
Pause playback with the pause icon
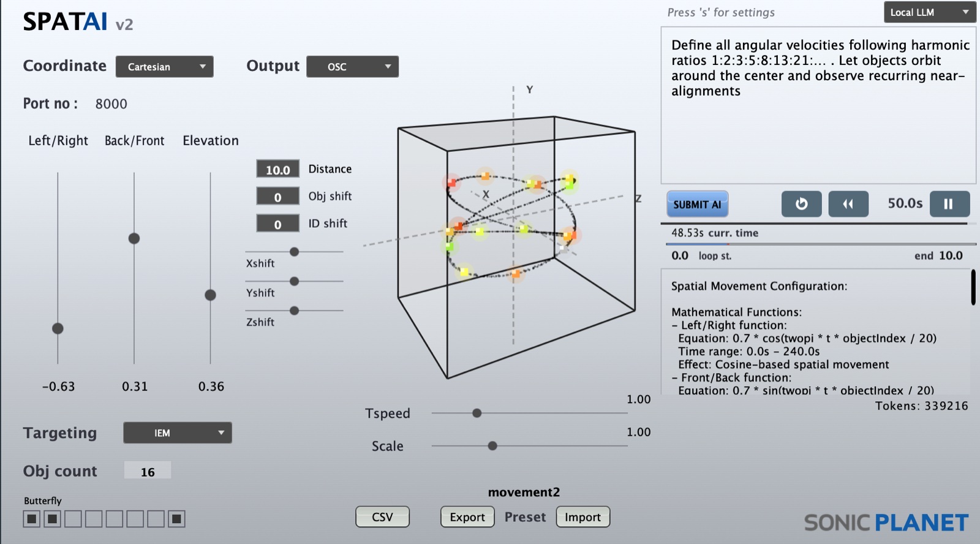[949, 204]
